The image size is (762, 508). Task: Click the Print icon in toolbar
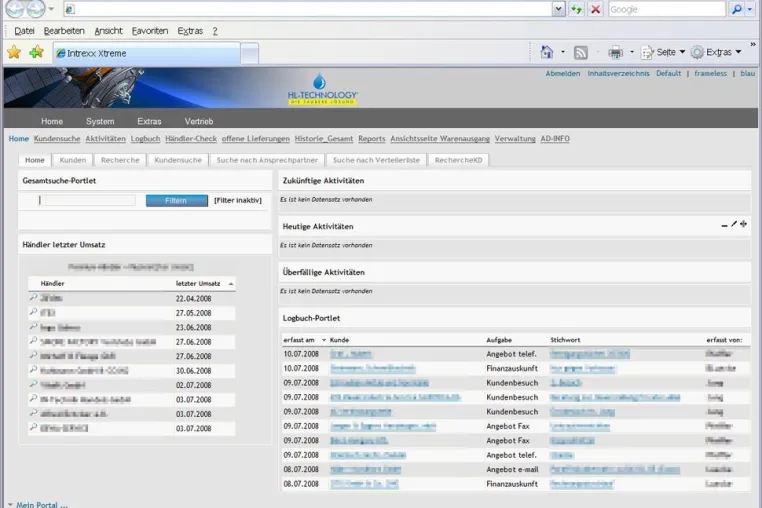click(x=615, y=52)
